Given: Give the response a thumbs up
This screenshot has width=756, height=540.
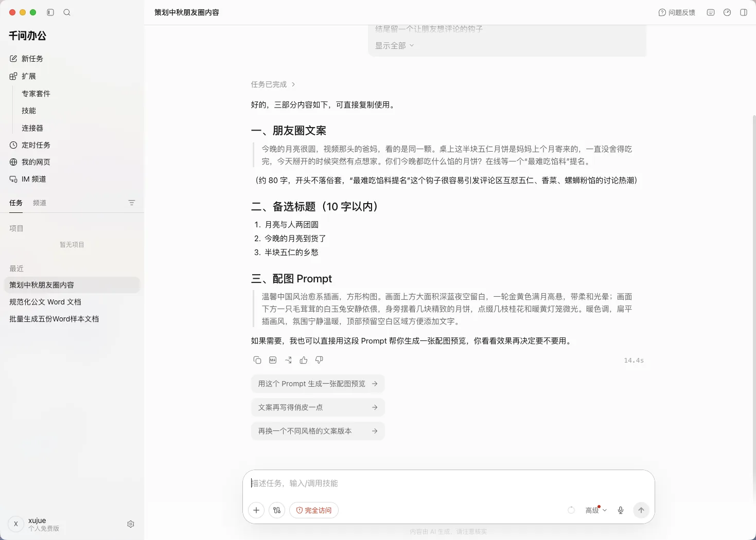Looking at the screenshot, I should [304, 360].
